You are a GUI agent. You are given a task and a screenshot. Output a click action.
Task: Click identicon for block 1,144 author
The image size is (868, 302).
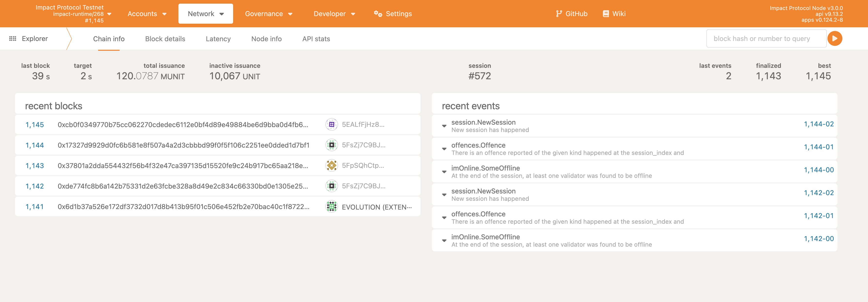(x=331, y=145)
